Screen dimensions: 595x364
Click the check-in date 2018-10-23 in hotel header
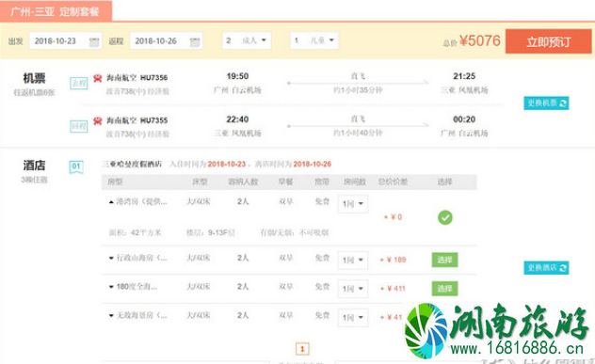(227, 165)
